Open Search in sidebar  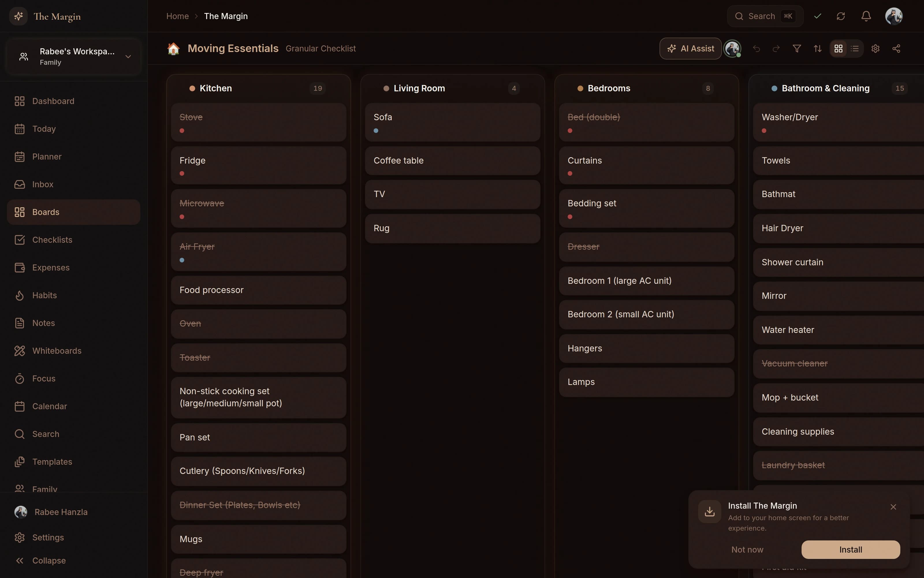point(73,434)
